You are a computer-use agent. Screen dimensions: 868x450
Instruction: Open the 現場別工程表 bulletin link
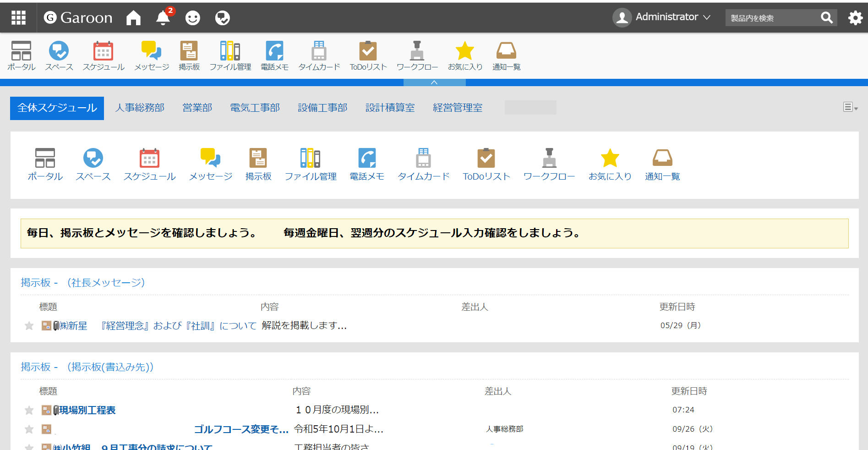87,410
